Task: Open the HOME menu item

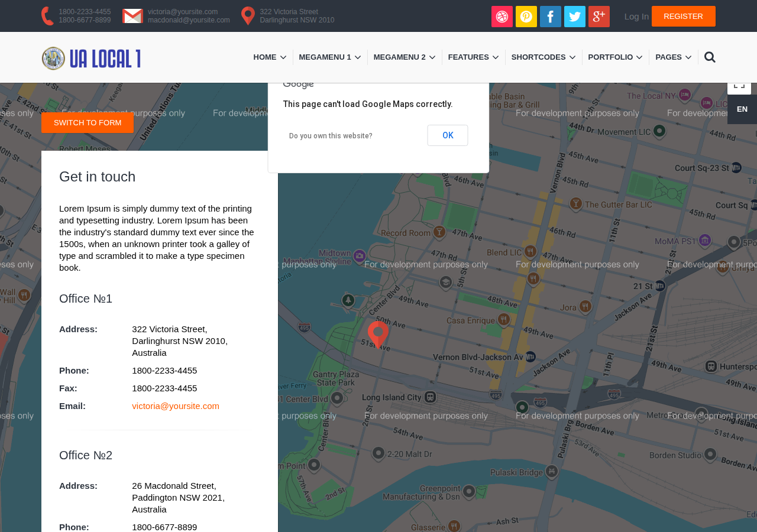Action: (x=265, y=57)
